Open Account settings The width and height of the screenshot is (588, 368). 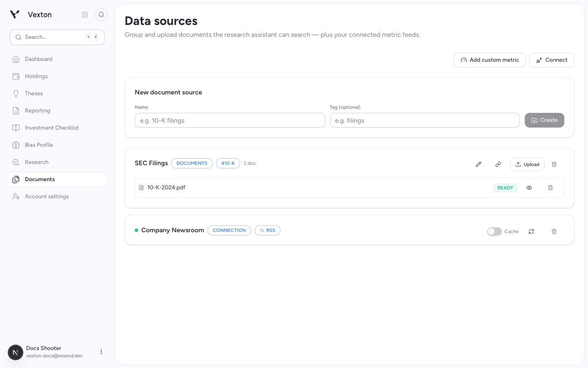coord(57,197)
